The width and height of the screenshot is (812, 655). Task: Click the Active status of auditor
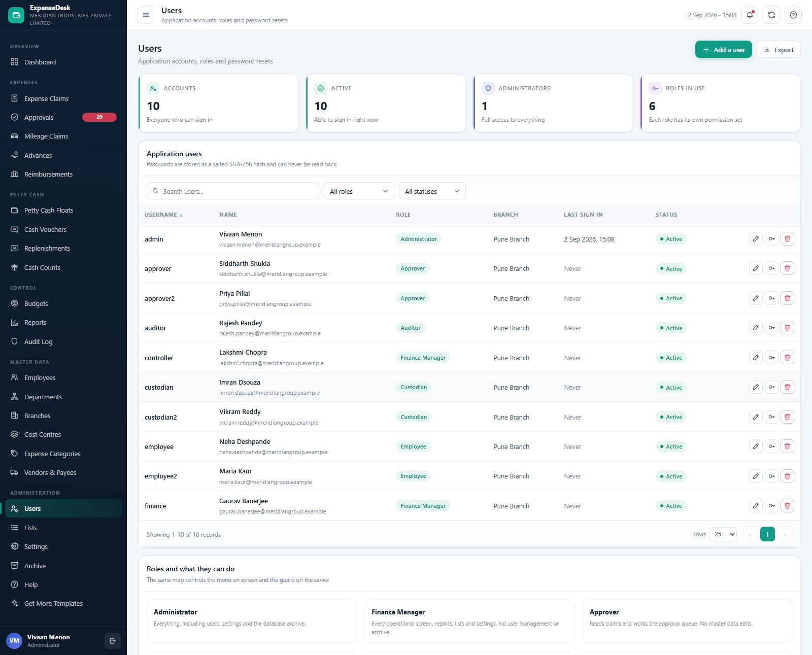tap(671, 328)
